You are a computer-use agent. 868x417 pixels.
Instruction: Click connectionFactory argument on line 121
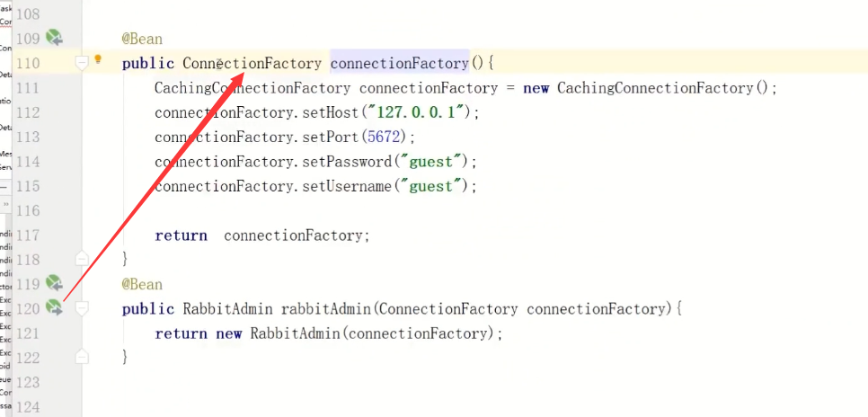pos(419,334)
